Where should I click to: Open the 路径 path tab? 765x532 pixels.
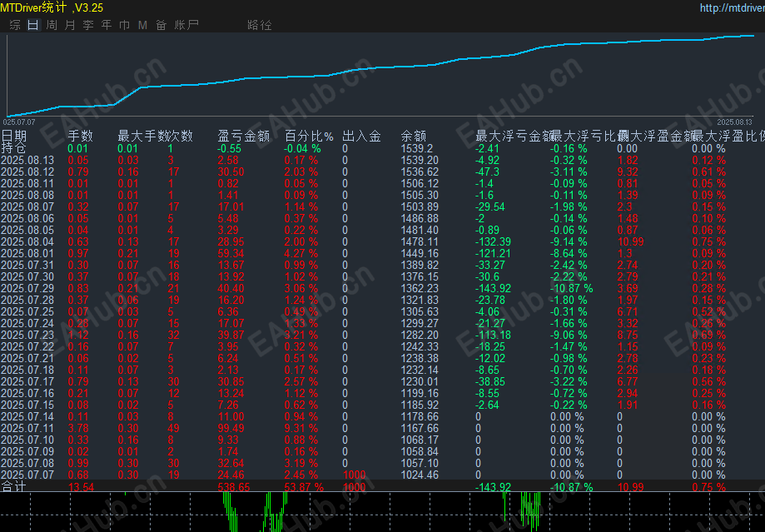point(260,25)
